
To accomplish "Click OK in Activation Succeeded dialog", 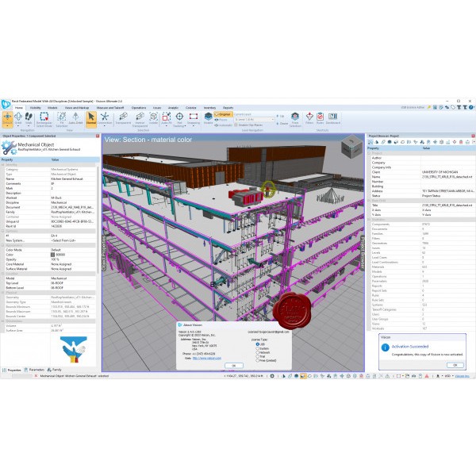I will click(x=455, y=365).
